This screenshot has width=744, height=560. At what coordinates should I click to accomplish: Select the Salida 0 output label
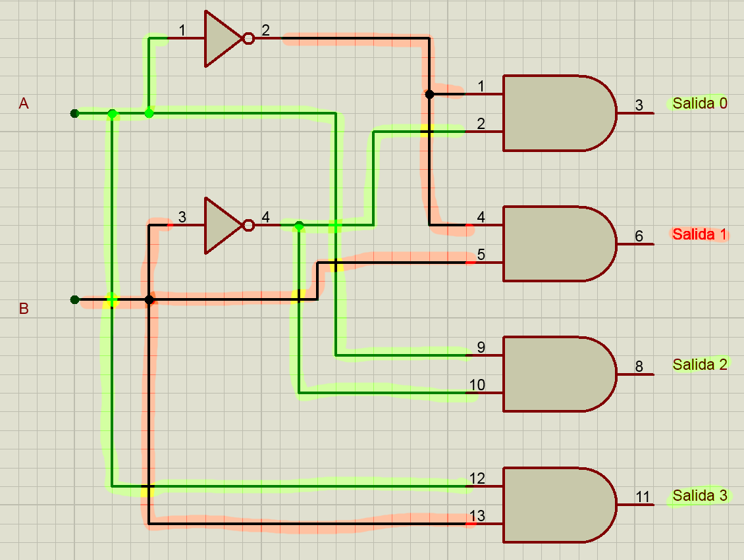pos(700,103)
